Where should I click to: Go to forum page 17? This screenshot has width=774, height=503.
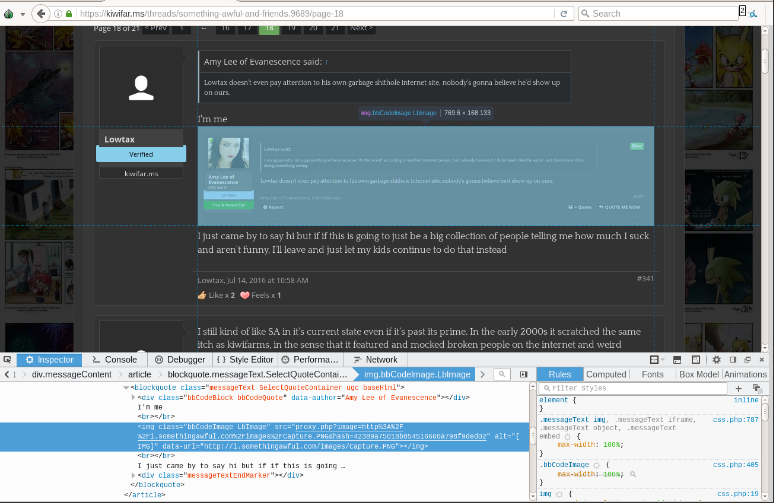pyautogui.click(x=247, y=28)
